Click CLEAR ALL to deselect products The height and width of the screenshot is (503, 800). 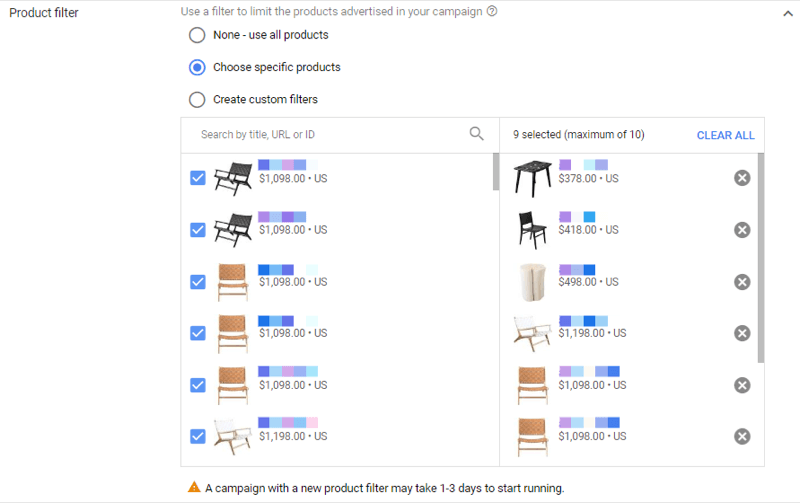coord(725,135)
